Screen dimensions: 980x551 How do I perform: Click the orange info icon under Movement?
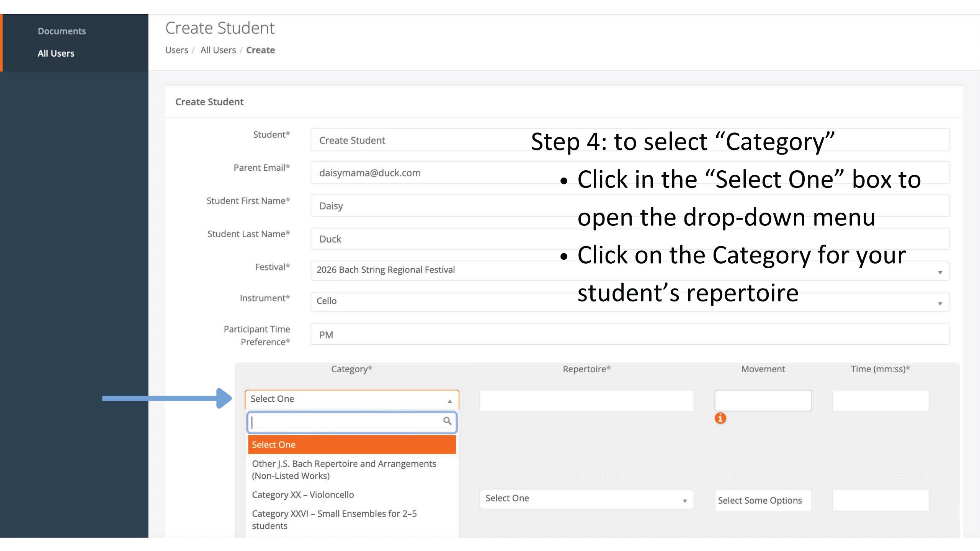point(720,418)
